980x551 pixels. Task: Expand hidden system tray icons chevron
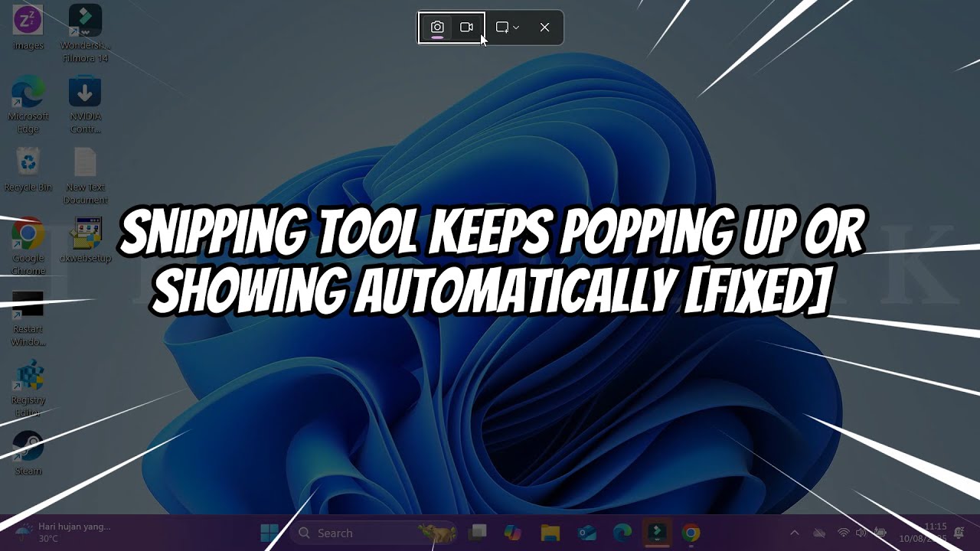click(x=794, y=533)
